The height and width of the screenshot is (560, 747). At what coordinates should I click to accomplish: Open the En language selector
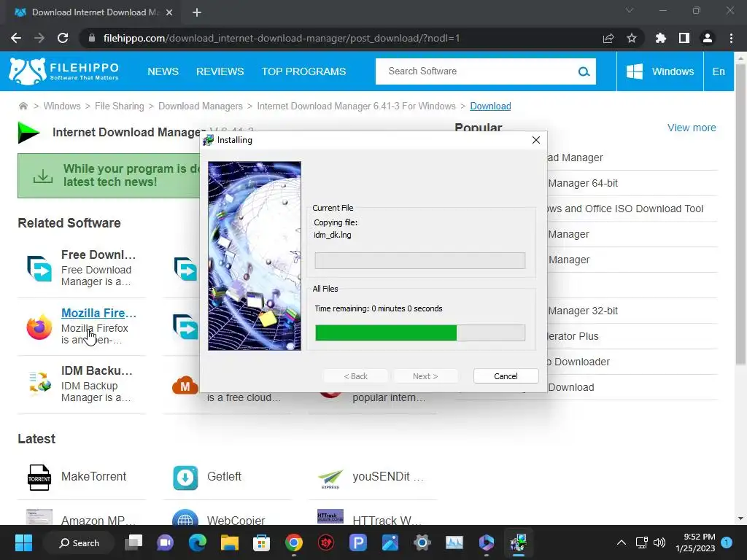pyautogui.click(x=719, y=71)
